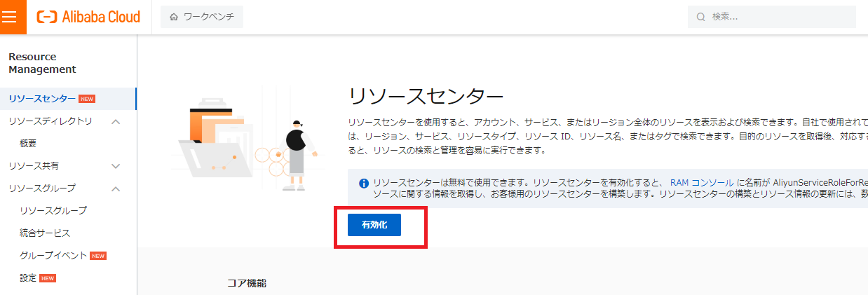Click the blue 有効化 button
Viewport: 868px width, 295px height.
(x=374, y=225)
